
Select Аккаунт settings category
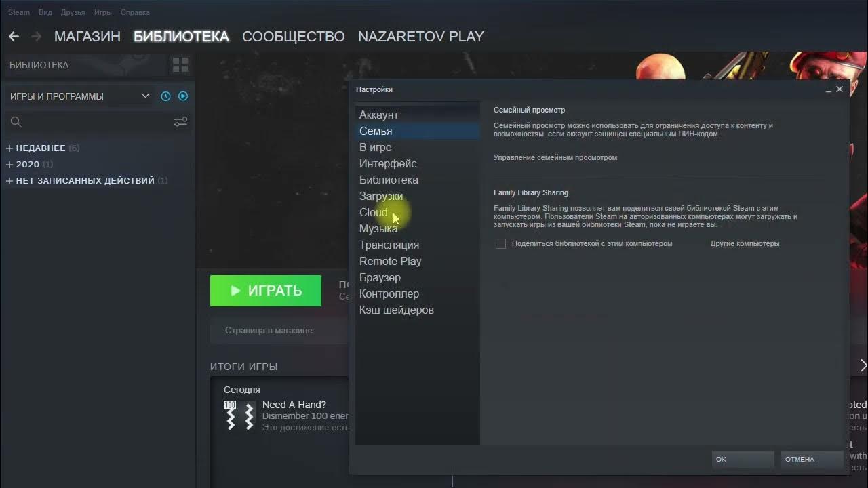pyautogui.click(x=417, y=115)
